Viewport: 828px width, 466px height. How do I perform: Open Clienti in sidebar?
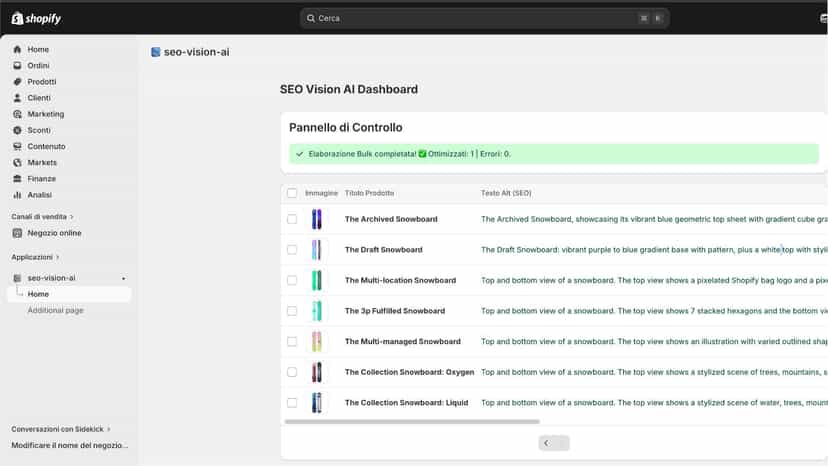(x=39, y=98)
